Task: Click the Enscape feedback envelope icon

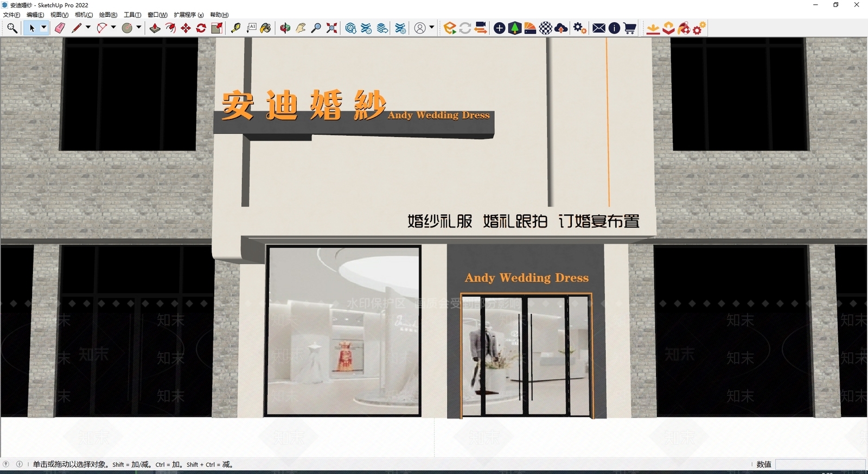Action: click(599, 28)
